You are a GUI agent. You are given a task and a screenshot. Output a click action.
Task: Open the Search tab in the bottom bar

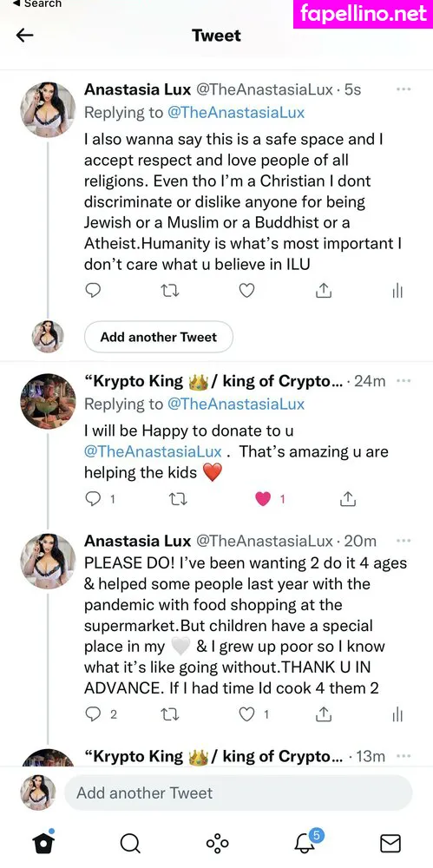click(x=129, y=843)
